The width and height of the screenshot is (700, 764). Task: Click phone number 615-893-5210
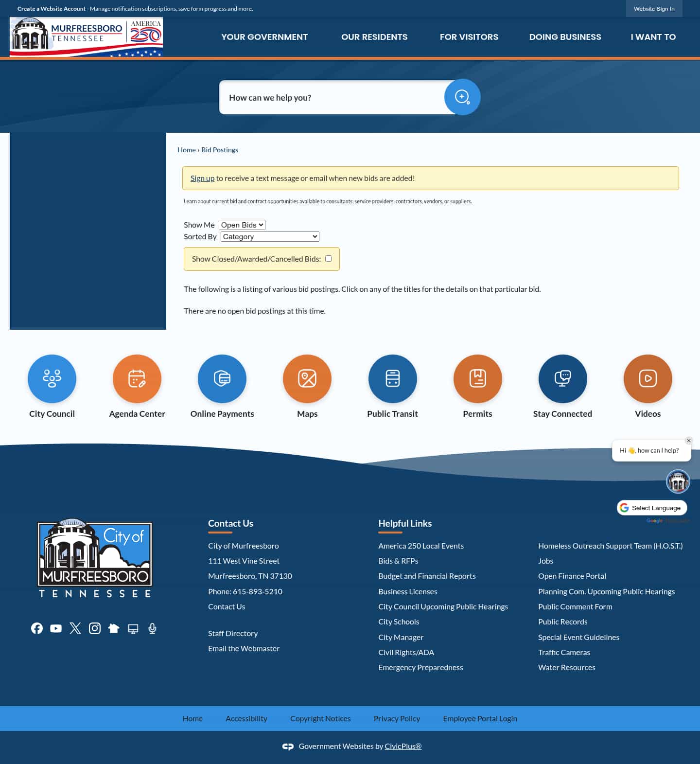(x=258, y=591)
